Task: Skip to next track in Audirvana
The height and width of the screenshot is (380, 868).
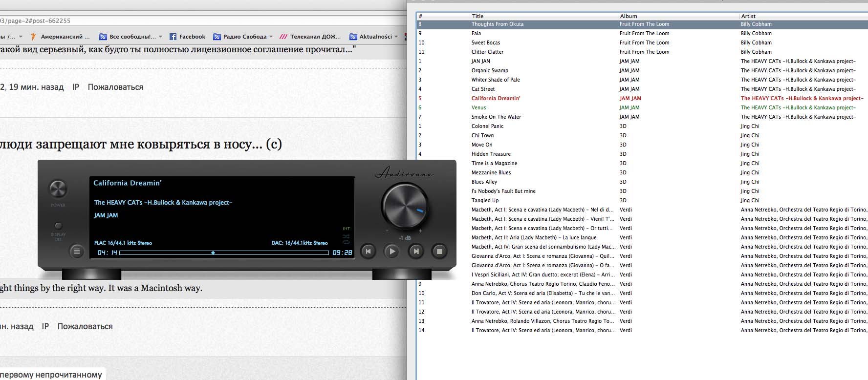Action: click(416, 252)
